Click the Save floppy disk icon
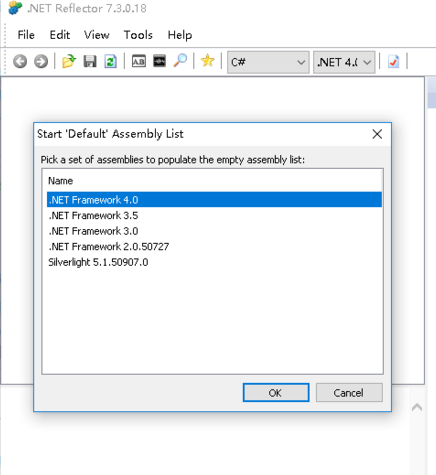This screenshot has height=475, width=436. (90, 62)
